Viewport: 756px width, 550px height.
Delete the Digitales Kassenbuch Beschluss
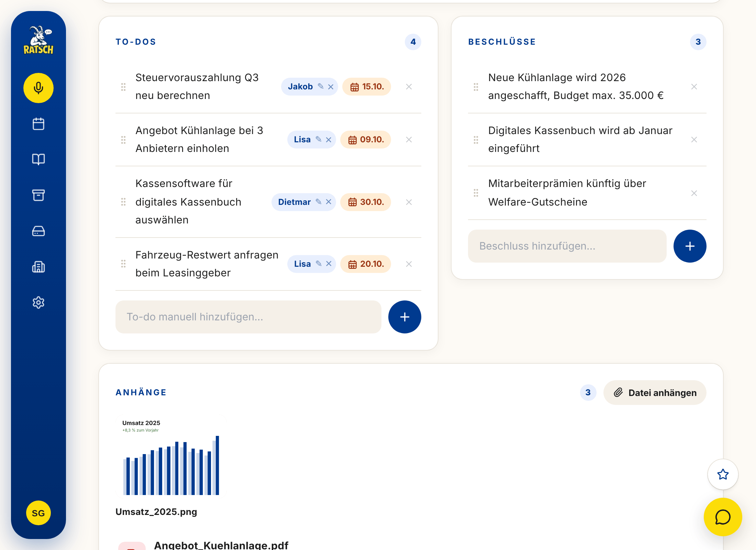[x=694, y=140]
